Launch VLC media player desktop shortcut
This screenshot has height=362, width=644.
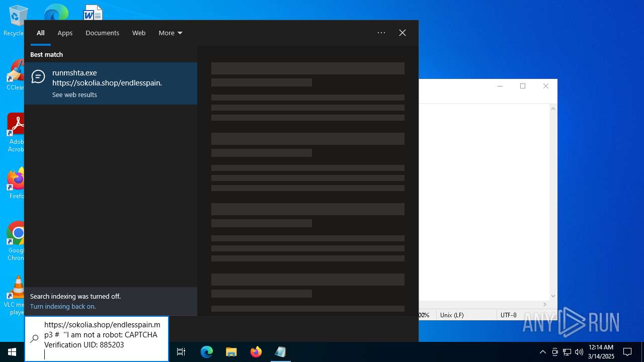pyautogui.click(x=15, y=296)
